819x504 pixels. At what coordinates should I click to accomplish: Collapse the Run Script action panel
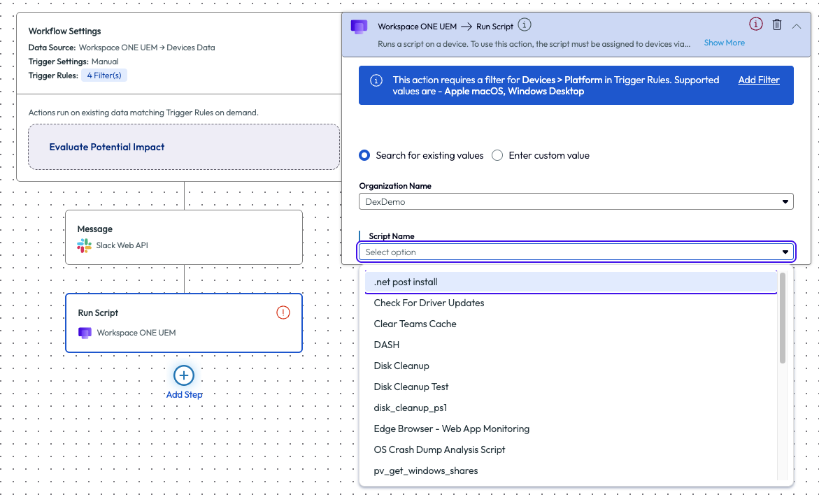click(x=797, y=26)
